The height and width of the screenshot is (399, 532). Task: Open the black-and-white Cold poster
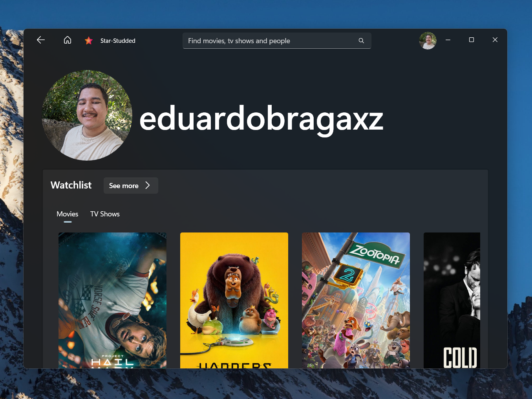coord(452,300)
